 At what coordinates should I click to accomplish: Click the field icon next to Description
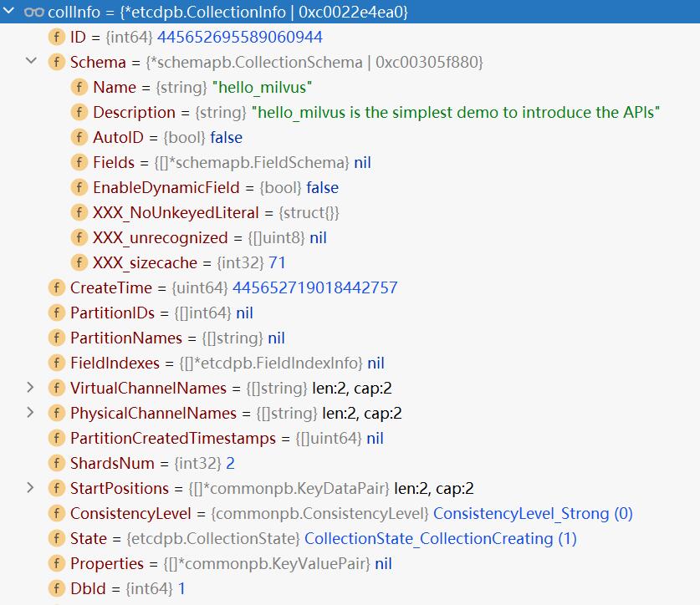tap(79, 112)
